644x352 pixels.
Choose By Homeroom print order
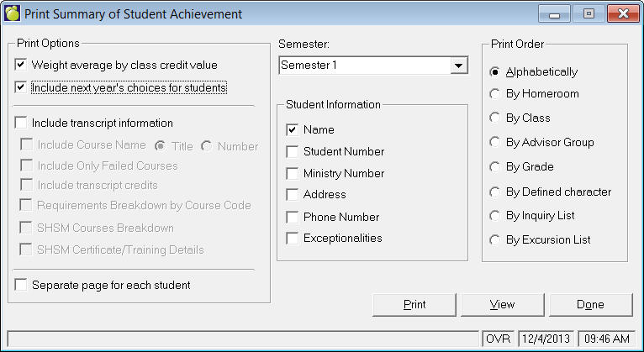pyautogui.click(x=496, y=94)
